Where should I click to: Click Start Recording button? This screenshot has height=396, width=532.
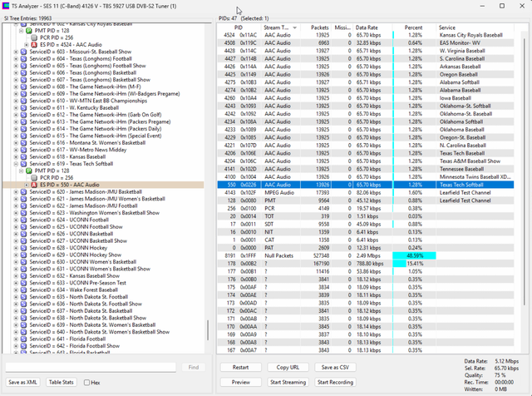(335, 383)
